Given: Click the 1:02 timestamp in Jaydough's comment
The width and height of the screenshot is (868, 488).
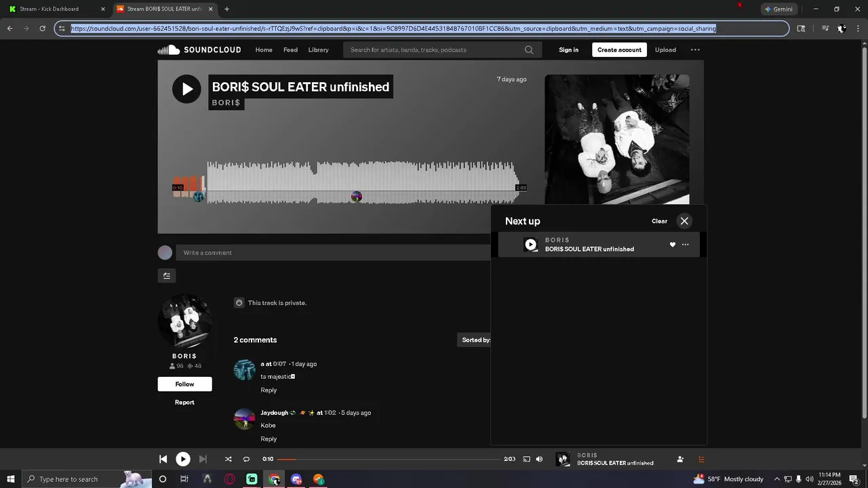Looking at the screenshot, I should pos(330,413).
